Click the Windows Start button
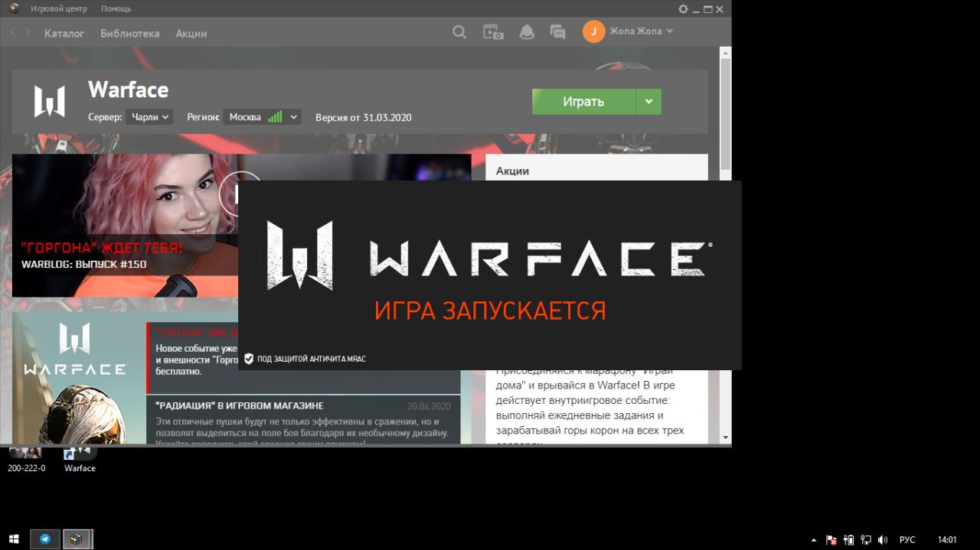 [14, 539]
